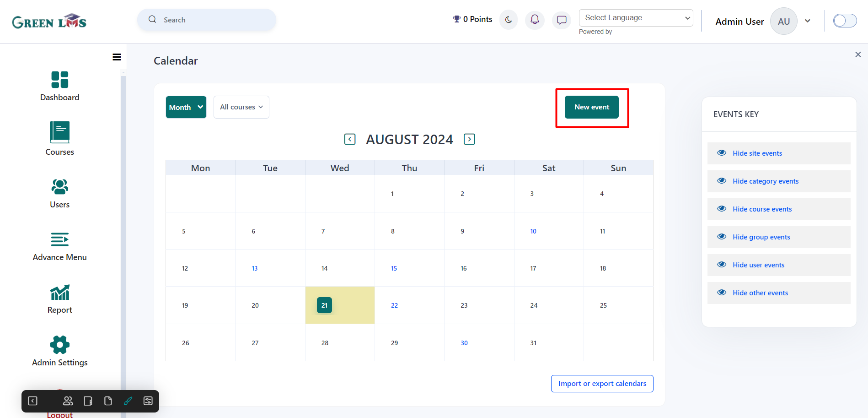
Task: Hide group events
Action: pos(779,237)
